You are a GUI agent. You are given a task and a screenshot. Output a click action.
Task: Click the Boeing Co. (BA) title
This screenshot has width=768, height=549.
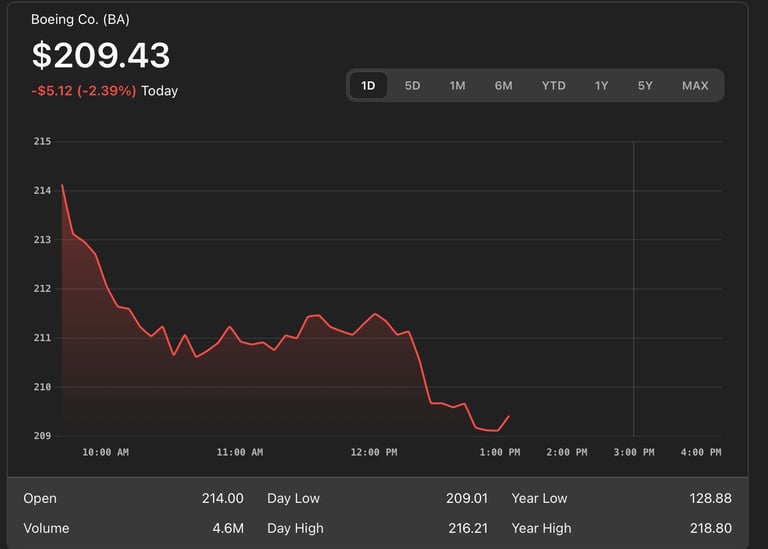pyautogui.click(x=80, y=20)
